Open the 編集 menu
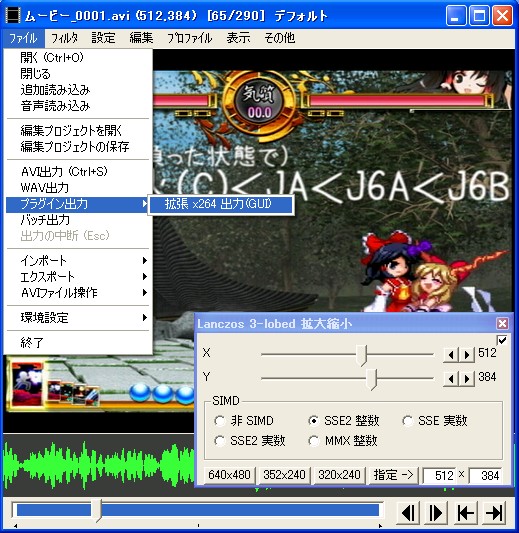The width and height of the screenshot is (519, 533). [141, 38]
